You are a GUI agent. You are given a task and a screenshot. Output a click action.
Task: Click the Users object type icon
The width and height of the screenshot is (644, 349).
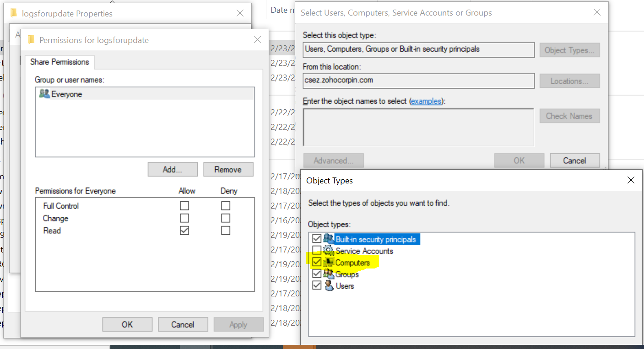click(329, 286)
